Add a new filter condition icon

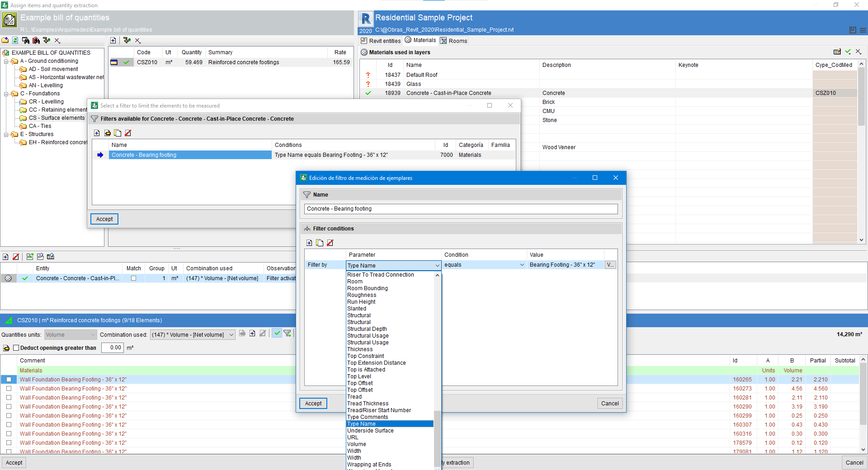point(309,243)
